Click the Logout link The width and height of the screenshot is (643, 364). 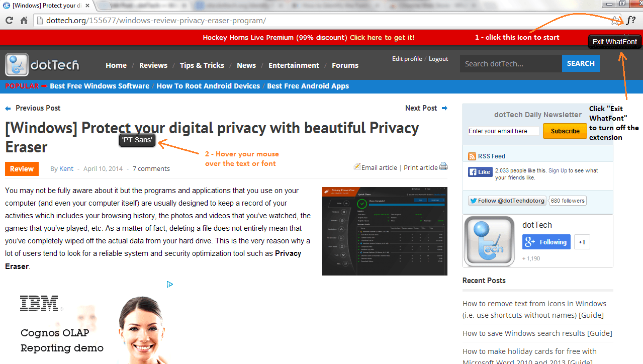tap(438, 59)
